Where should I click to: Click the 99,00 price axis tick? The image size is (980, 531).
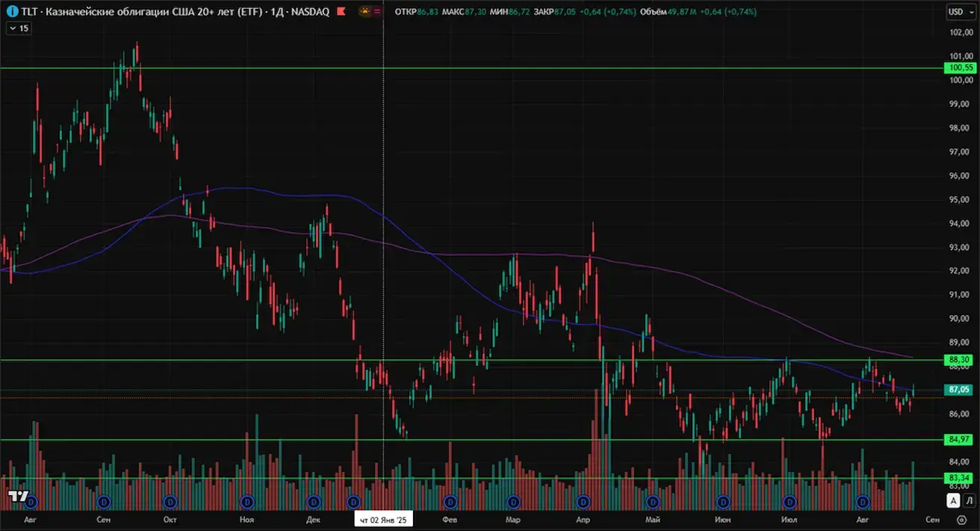coord(958,104)
